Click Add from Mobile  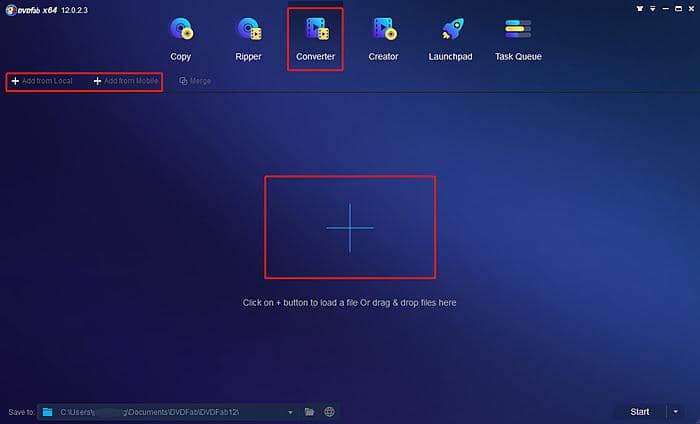pyautogui.click(x=126, y=81)
